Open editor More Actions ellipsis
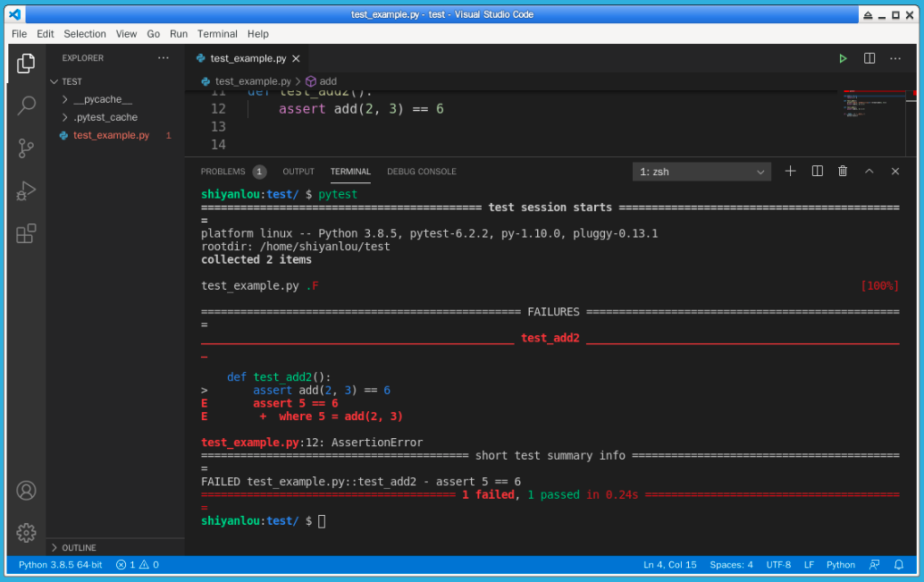Image resolution: width=924 pixels, height=582 pixels. pos(895,58)
